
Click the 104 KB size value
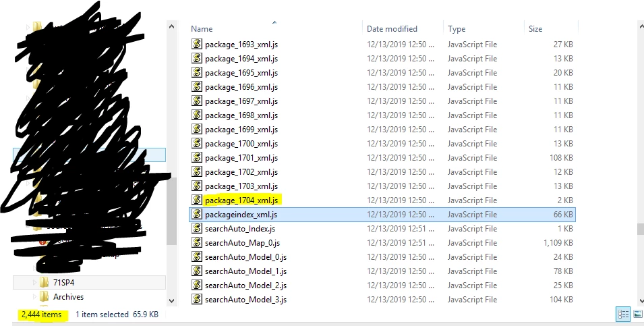[562, 300]
